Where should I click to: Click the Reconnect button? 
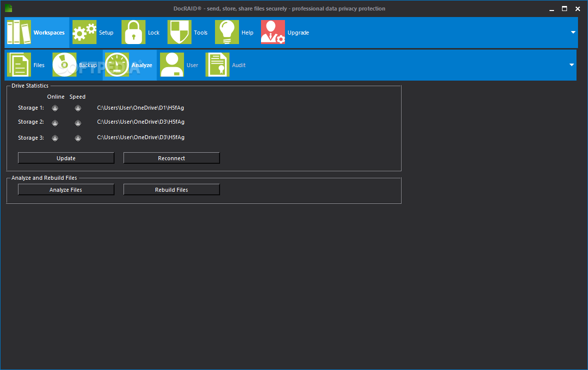tap(171, 158)
